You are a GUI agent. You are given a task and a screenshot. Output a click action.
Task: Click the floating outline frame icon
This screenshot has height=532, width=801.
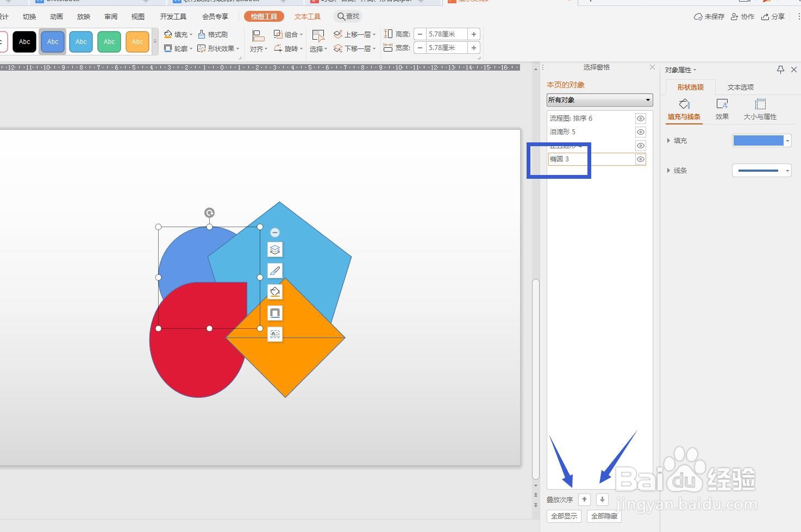coord(275,313)
